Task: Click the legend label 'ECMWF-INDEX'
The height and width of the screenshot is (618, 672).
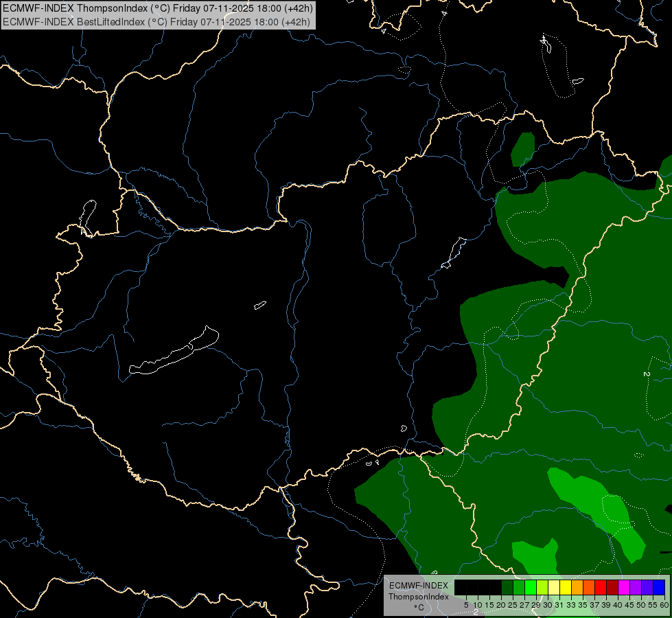Action: click(418, 586)
